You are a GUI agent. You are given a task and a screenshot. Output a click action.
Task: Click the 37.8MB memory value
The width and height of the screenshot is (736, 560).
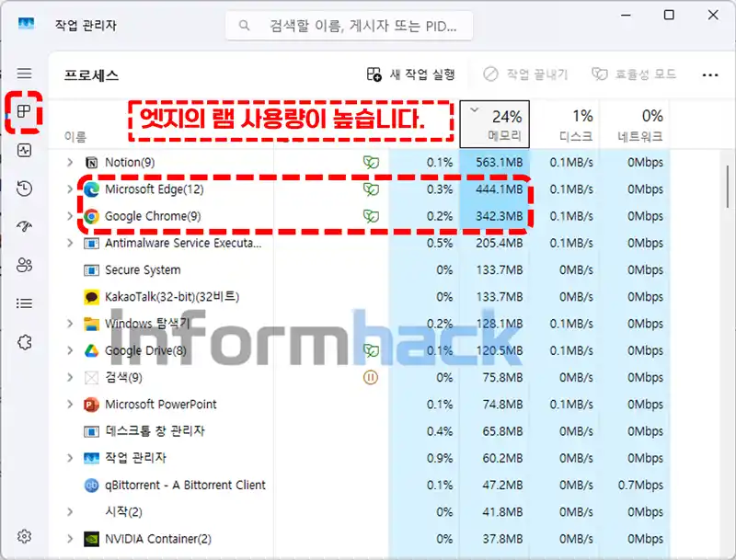pyautogui.click(x=502, y=539)
